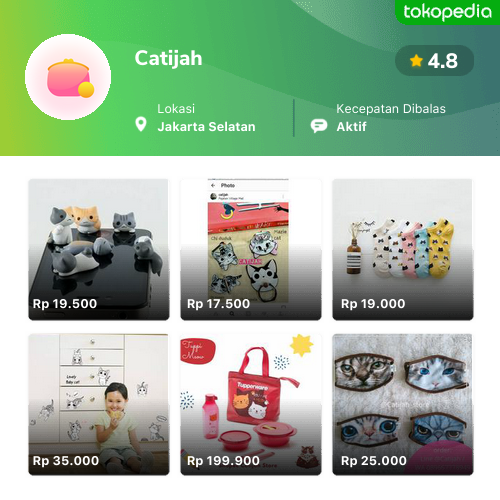Click the Rp 199.900 price label
This screenshot has height=500, width=500.
coord(223,461)
